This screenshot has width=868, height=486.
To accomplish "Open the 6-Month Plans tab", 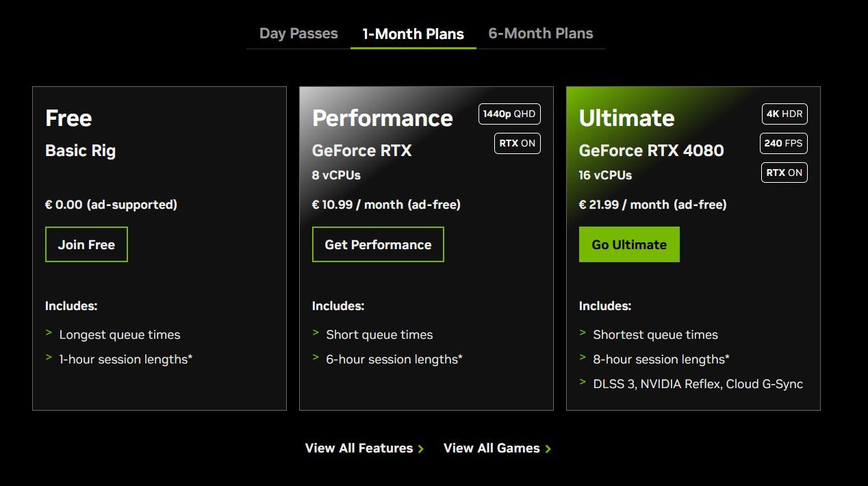I will point(540,34).
